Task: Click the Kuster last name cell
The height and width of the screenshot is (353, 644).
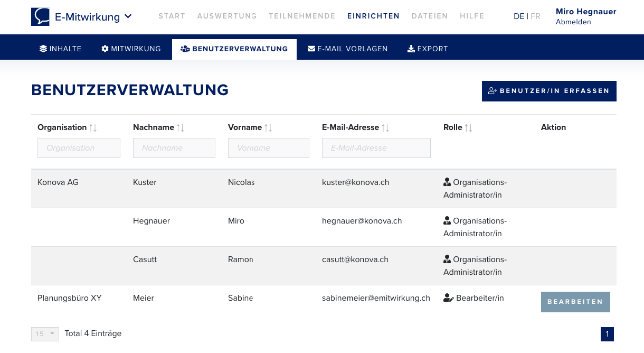Action: click(145, 182)
